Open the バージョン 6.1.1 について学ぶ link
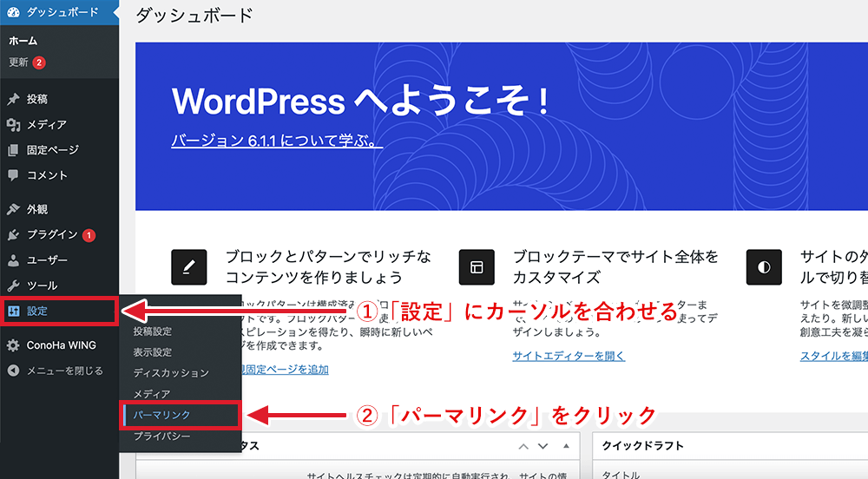The width and height of the screenshot is (868, 479). tap(277, 141)
